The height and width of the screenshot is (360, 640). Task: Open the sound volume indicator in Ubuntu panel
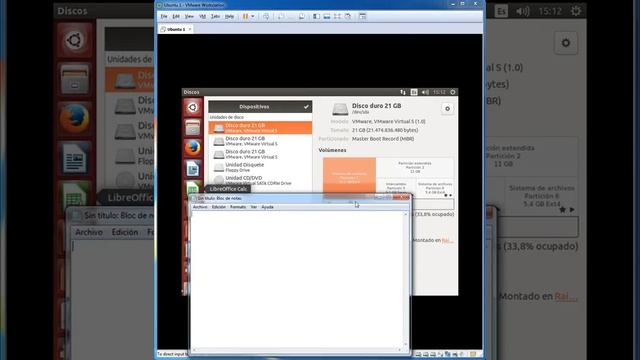[x=425, y=92]
